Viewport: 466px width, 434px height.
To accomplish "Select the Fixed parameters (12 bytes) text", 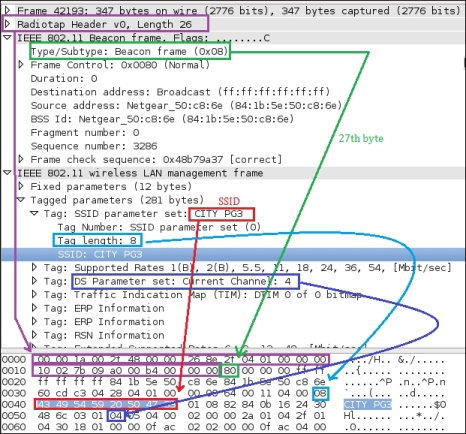I will pyautogui.click(x=111, y=186).
